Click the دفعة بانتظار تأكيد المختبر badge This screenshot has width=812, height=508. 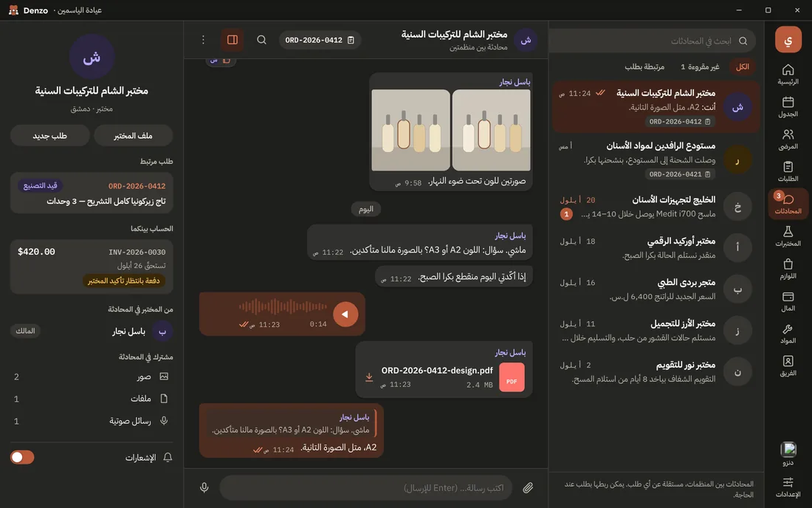coord(124,281)
